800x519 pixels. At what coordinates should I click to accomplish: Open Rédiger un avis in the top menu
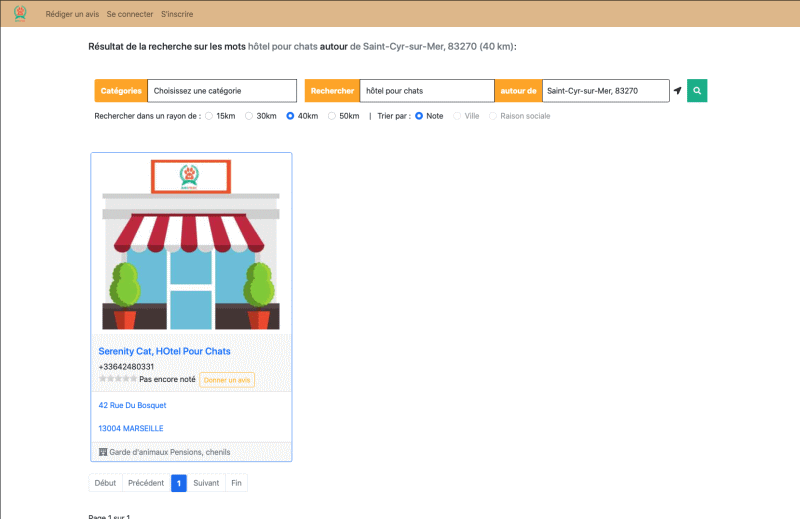point(70,15)
